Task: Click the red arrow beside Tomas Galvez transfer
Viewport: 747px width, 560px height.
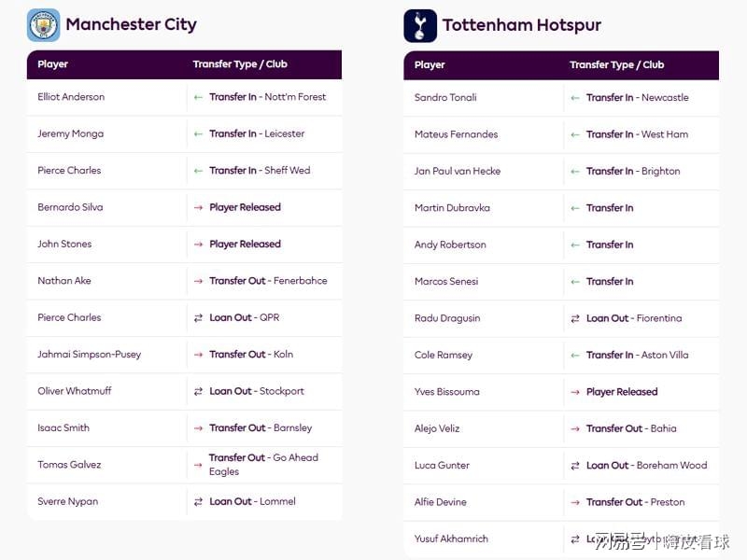Action: point(198,465)
